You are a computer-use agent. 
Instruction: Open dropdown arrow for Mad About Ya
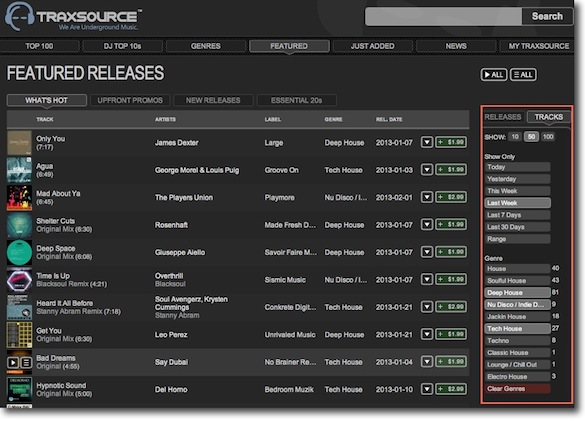(x=427, y=197)
